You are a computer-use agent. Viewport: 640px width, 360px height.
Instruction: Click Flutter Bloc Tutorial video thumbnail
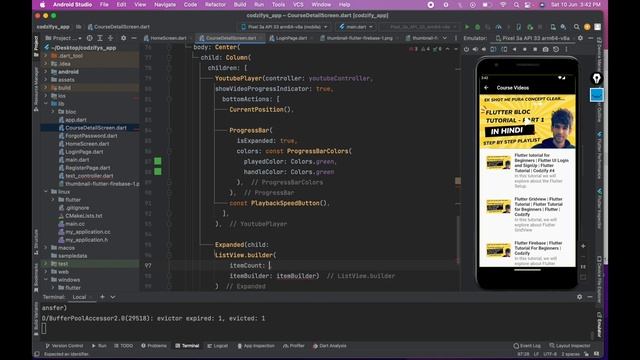click(527, 122)
